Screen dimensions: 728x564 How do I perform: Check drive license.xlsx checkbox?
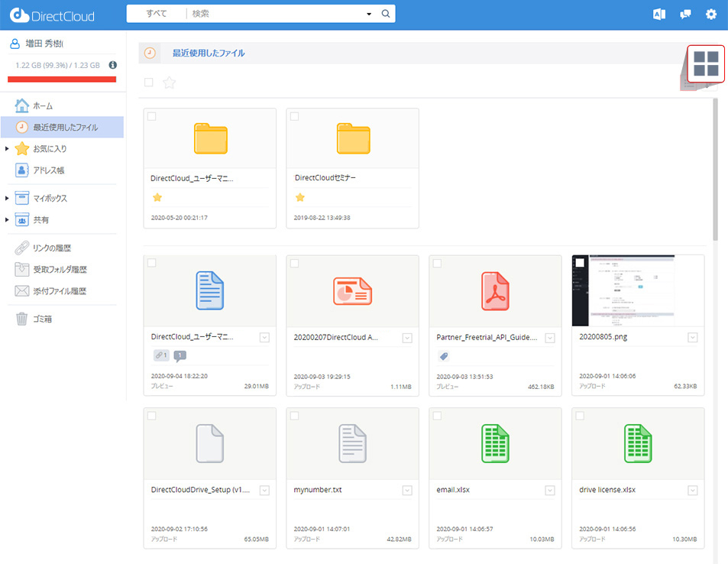[x=580, y=416]
